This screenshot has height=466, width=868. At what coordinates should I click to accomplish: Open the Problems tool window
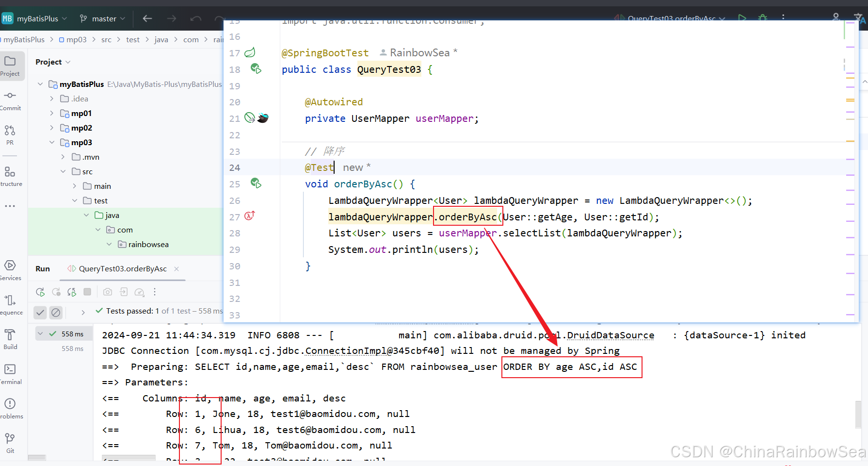point(10,409)
